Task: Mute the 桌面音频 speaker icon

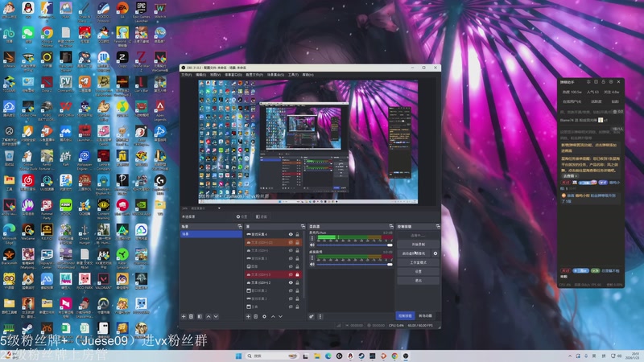Action: (x=312, y=265)
